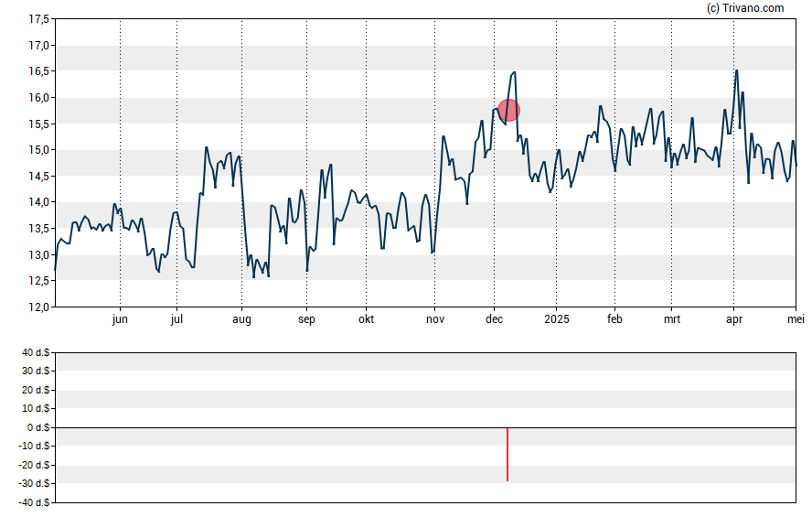Select the 'feb' month axis label
Image resolution: width=812 pixels, height=517 pixels.
(x=614, y=319)
